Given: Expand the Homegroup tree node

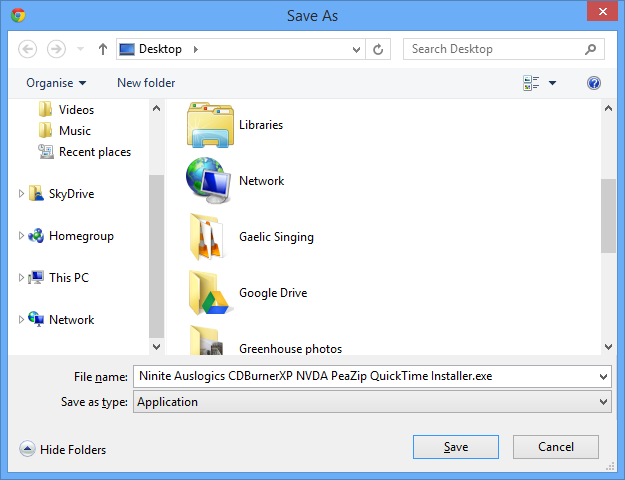Looking at the screenshot, I should (21, 236).
